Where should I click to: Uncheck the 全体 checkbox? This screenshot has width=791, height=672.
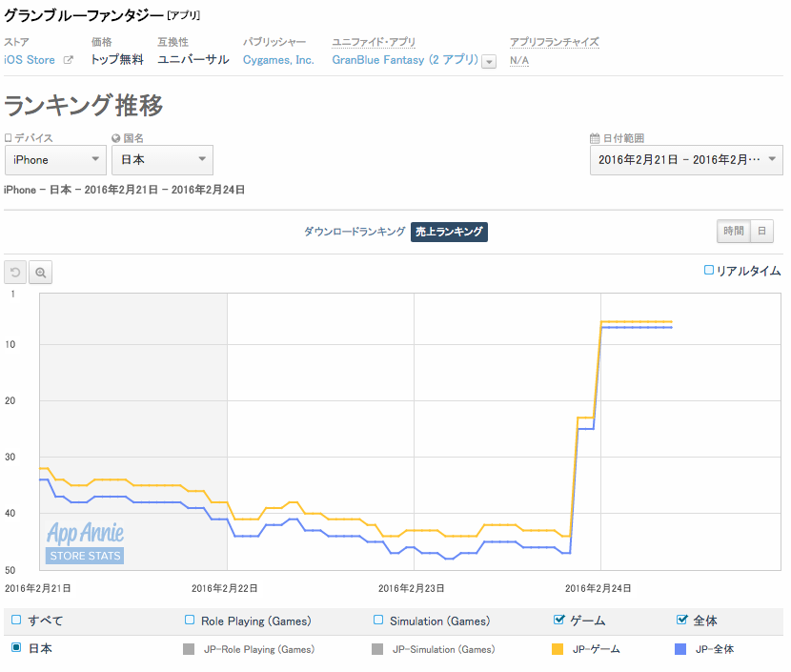pos(682,619)
